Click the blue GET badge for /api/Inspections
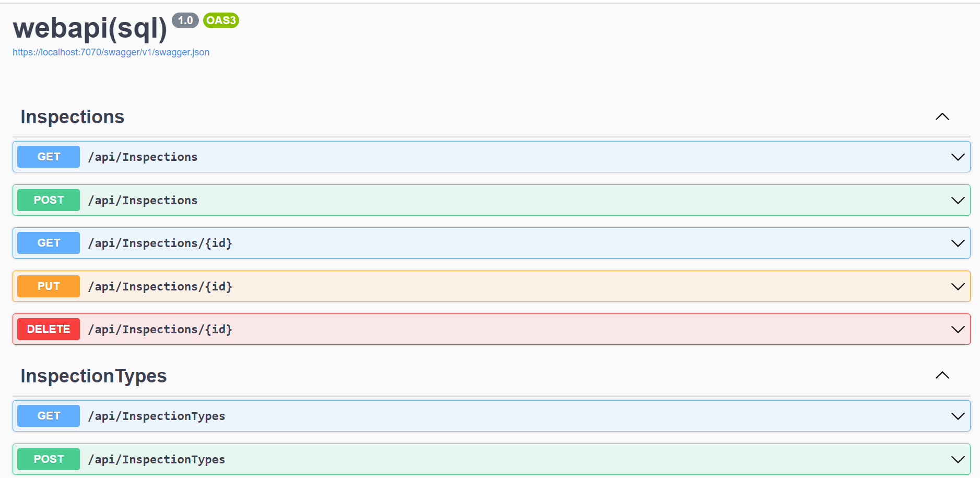 pyautogui.click(x=48, y=157)
